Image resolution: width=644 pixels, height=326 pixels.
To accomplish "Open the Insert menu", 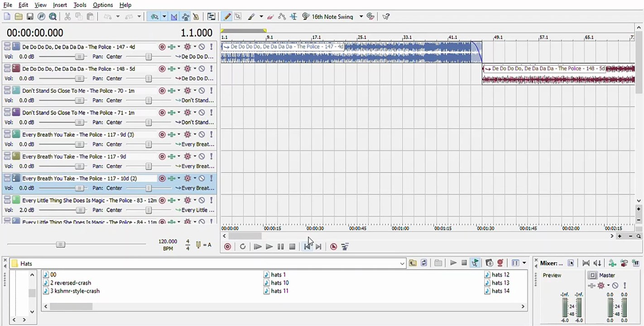I will pos(60,5).
